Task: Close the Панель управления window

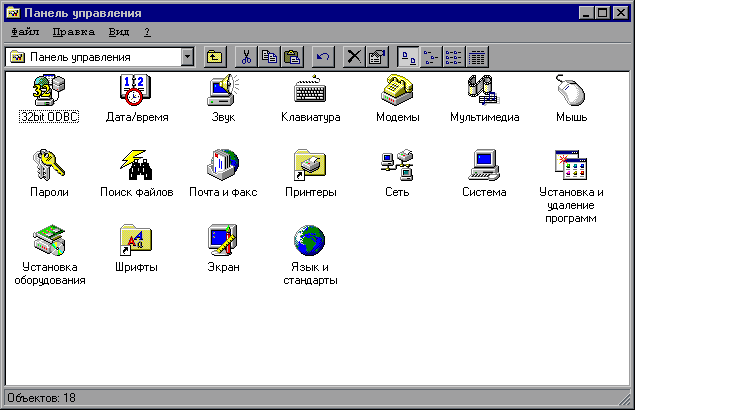Action: 621,13
